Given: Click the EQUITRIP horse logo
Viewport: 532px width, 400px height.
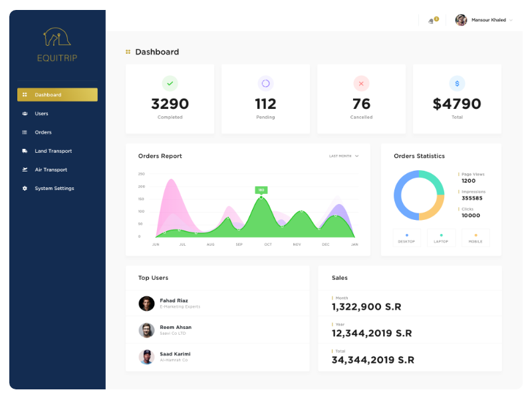Looking at the screenshot, I should [x=57, y=37].
